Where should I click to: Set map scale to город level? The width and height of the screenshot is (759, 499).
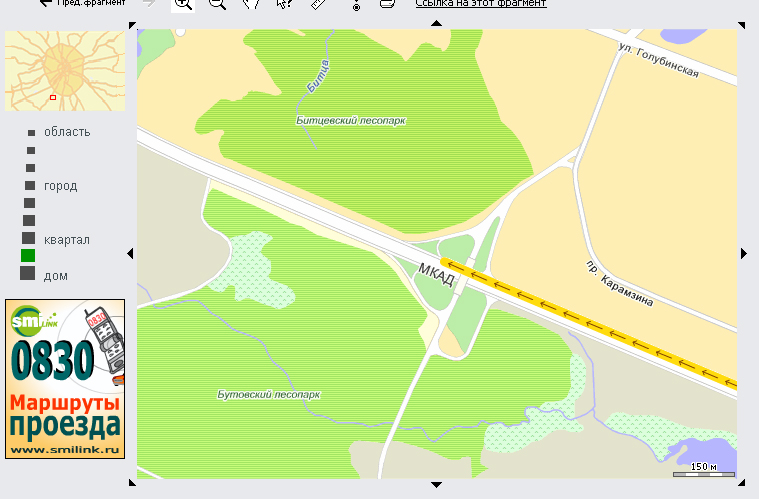click(x=30, y=185)
